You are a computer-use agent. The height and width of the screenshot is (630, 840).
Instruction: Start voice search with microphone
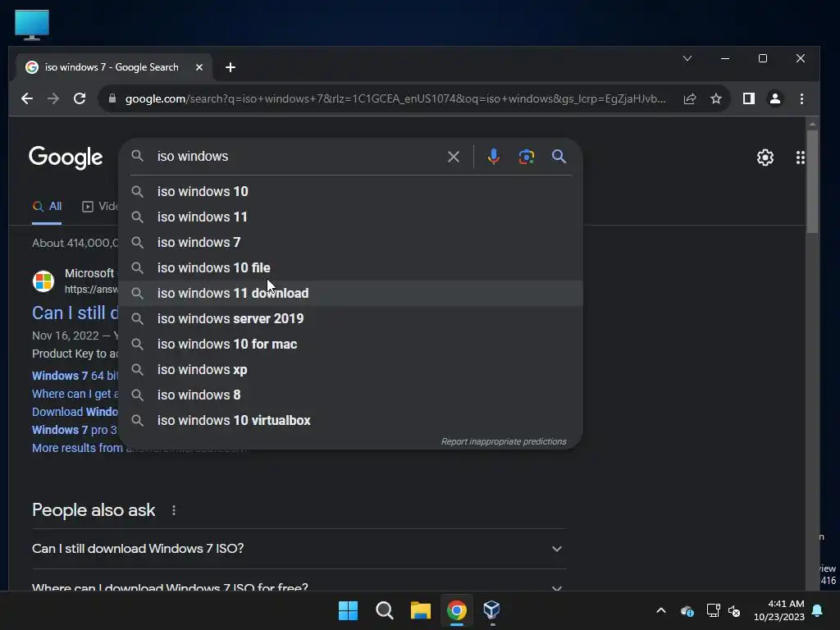click(493, 157)
